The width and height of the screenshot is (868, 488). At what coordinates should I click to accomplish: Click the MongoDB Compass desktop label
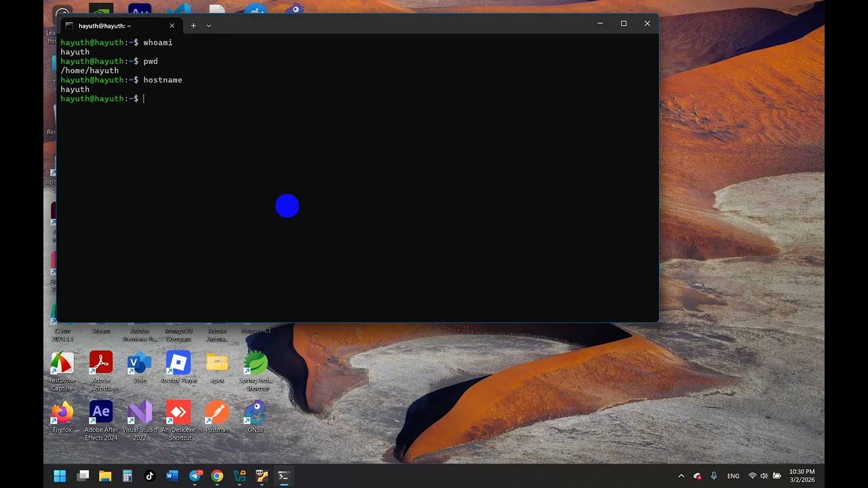click(x=178, y=335)
